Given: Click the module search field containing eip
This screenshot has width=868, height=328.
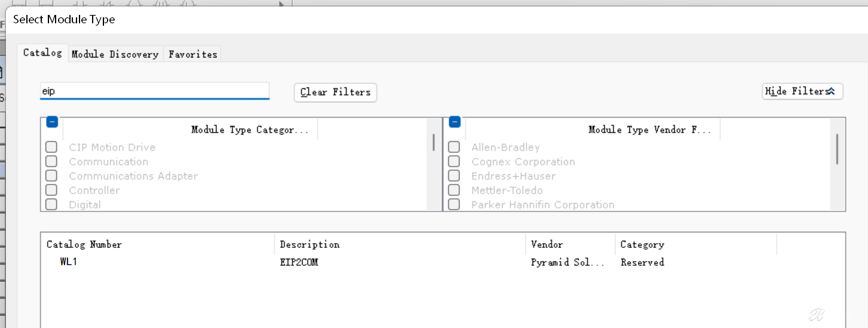Looking at the screenshot, I should click(x=154, y=91).
